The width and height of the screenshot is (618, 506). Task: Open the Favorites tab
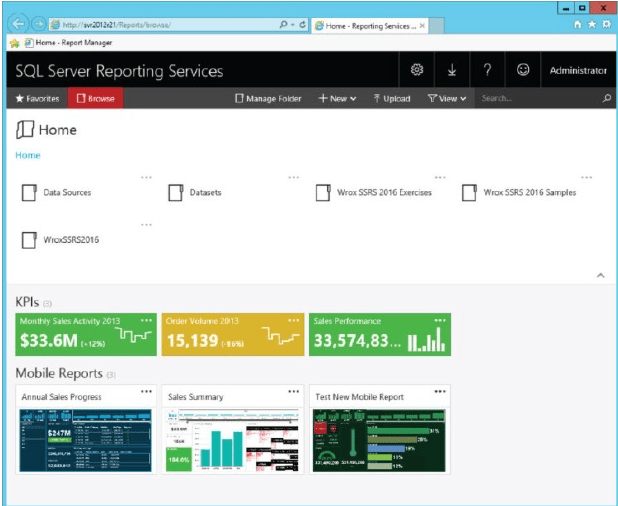tap(37, 99)
